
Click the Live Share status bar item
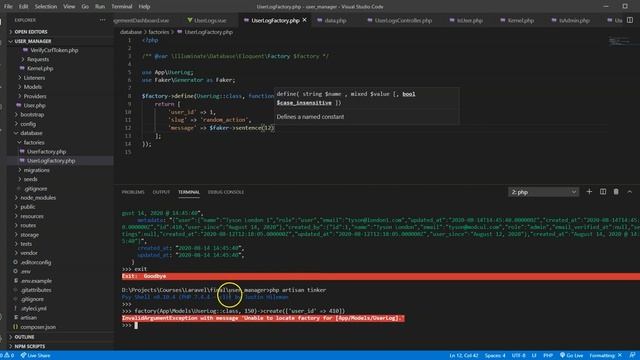click(x=36, y=356)
